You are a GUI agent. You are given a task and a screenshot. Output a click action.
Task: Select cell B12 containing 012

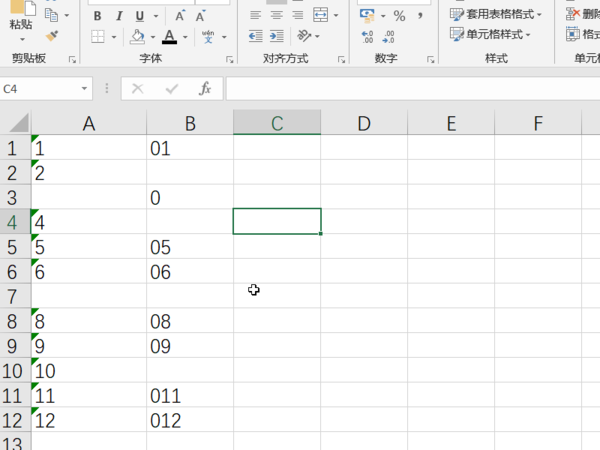(190, 421)
